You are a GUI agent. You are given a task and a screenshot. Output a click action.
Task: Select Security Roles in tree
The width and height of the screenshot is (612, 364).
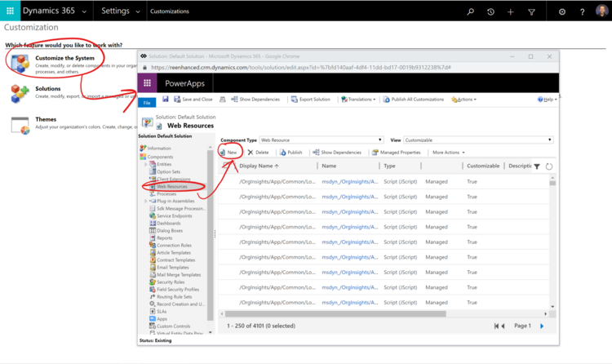(x=171, y=282)
